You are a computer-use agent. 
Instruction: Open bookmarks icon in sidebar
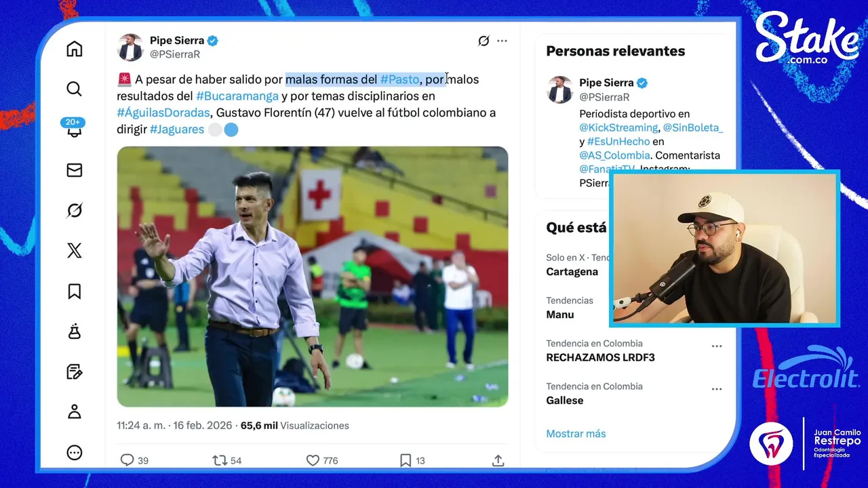[x=75, y=291]
